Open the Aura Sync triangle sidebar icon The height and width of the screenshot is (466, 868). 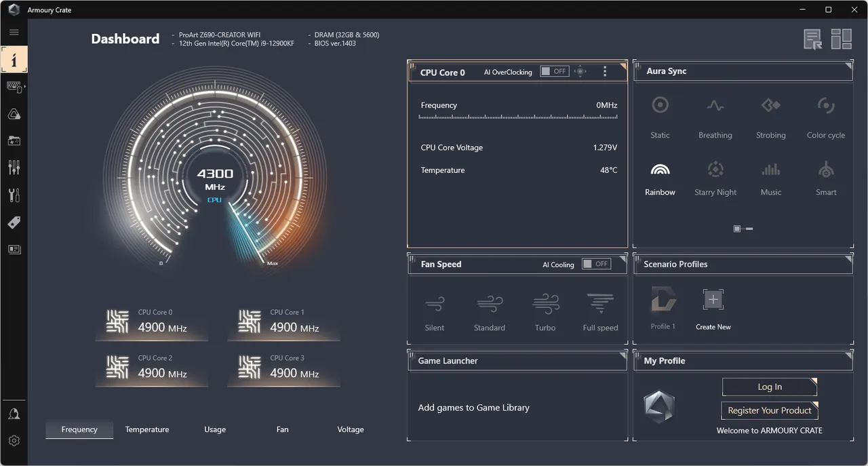pos(14,114)
